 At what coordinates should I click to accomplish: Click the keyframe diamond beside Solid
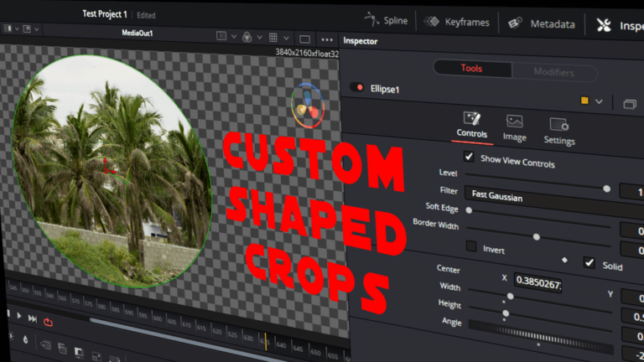pyautogui.click(x=564, y=260)
